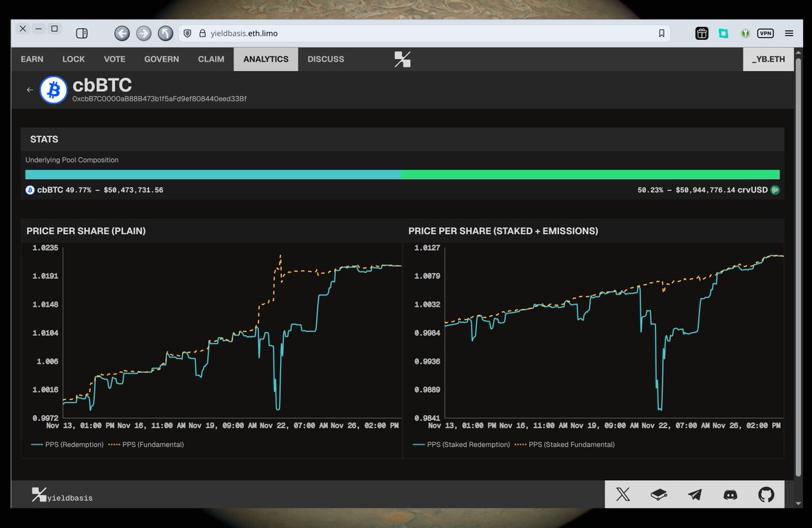Screen dimensions: 812x528
Task: Toggle the browser sidebar panel icon
Action: [x=82, y=33]
